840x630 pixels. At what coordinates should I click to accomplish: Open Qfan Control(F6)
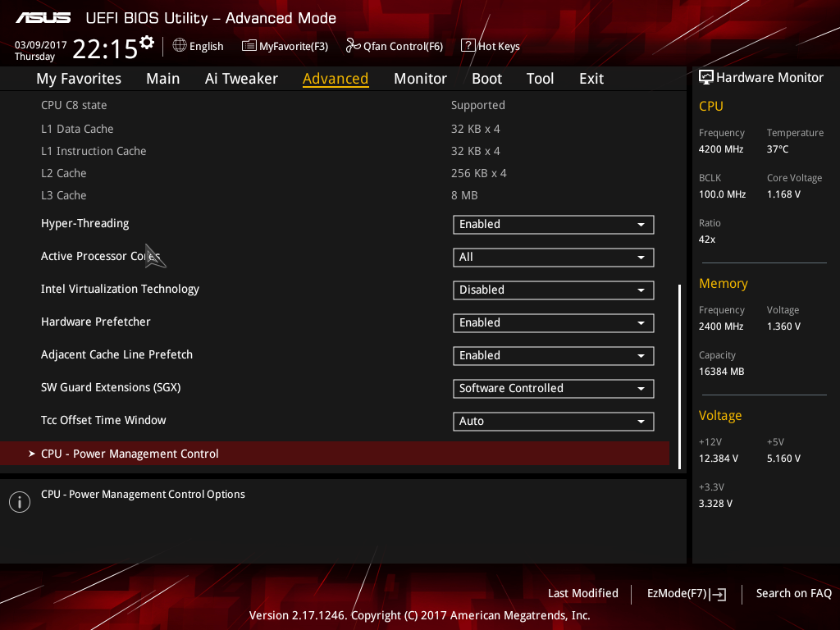pos(395,46)
